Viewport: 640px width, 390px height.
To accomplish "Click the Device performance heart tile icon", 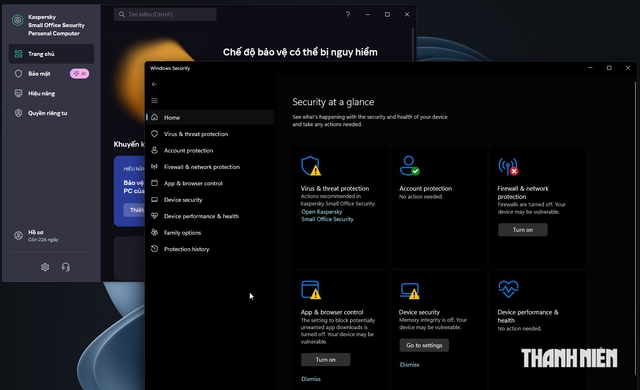I will (509, 289).
